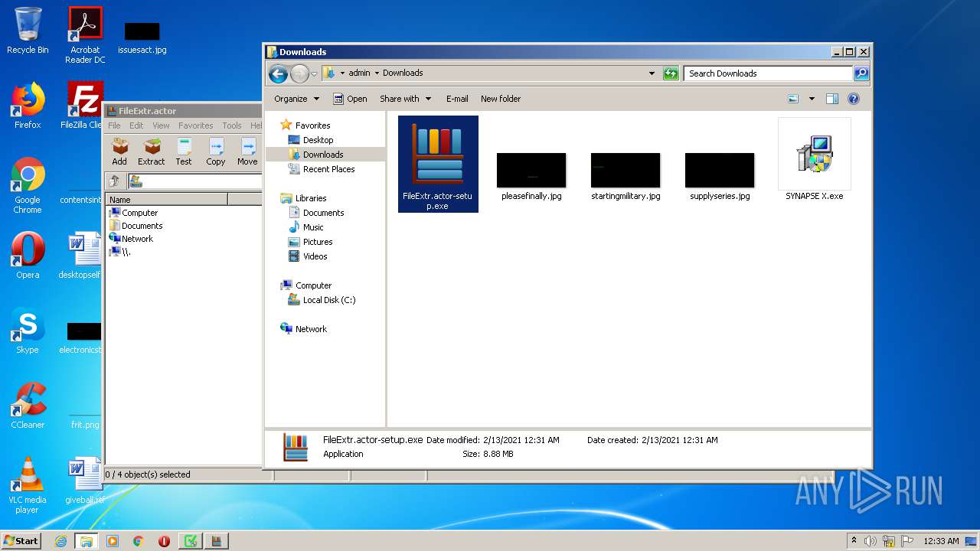Expand the Share with dropdown
The width and height of the screenshot is (980, 551).
pyautogui.click(x=406, y=99)
